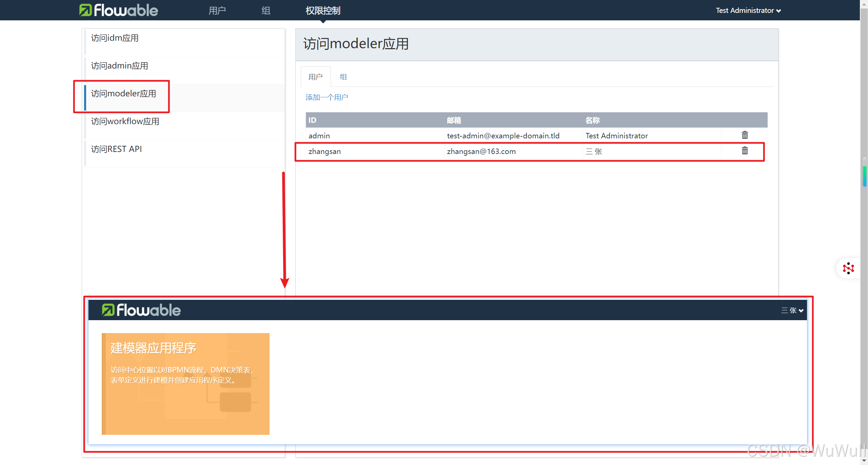Switch to the 组 tab in privilege panel
The width and height of the screenshot is (868, 465).
343,77
